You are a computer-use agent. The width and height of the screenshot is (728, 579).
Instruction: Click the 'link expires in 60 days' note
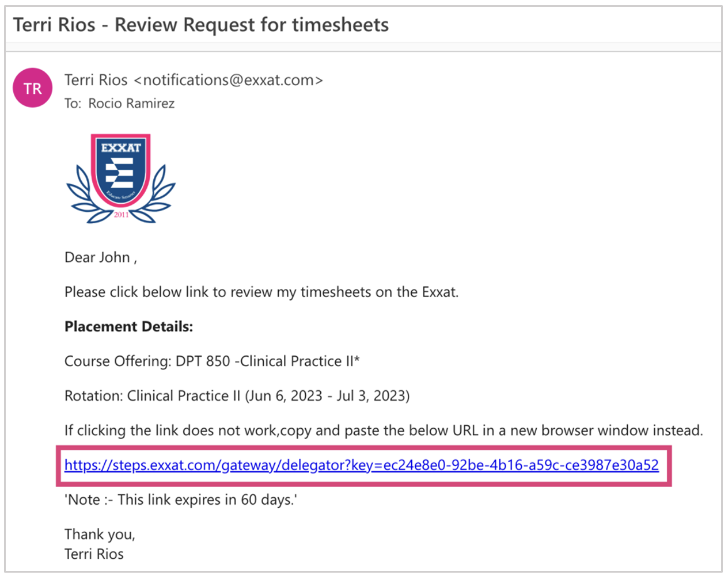(180, 500)
